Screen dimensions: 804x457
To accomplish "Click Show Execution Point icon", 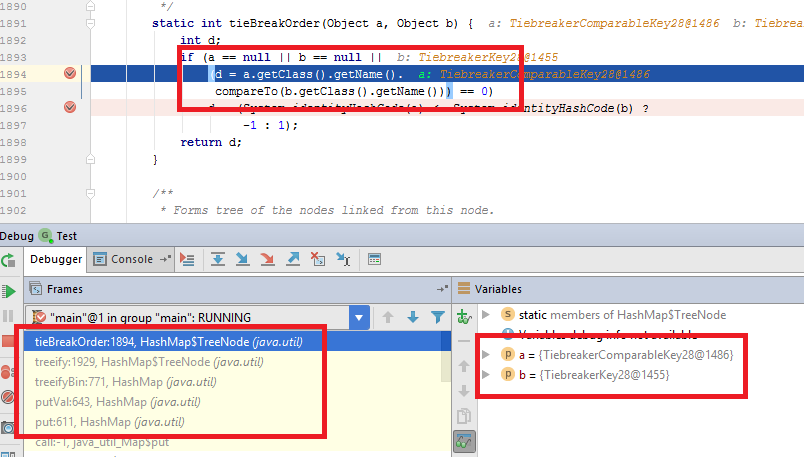I will click(187, 259).
